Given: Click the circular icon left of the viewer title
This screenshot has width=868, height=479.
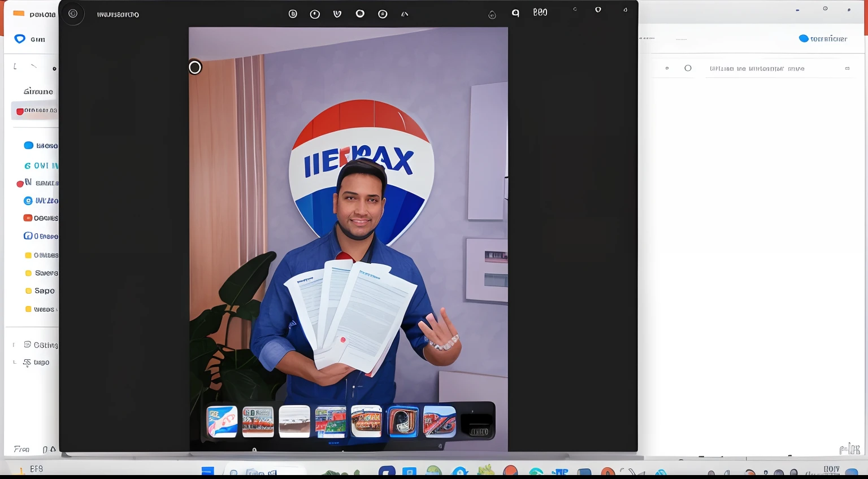Looking at the screenshot, I should coord(73,14).
